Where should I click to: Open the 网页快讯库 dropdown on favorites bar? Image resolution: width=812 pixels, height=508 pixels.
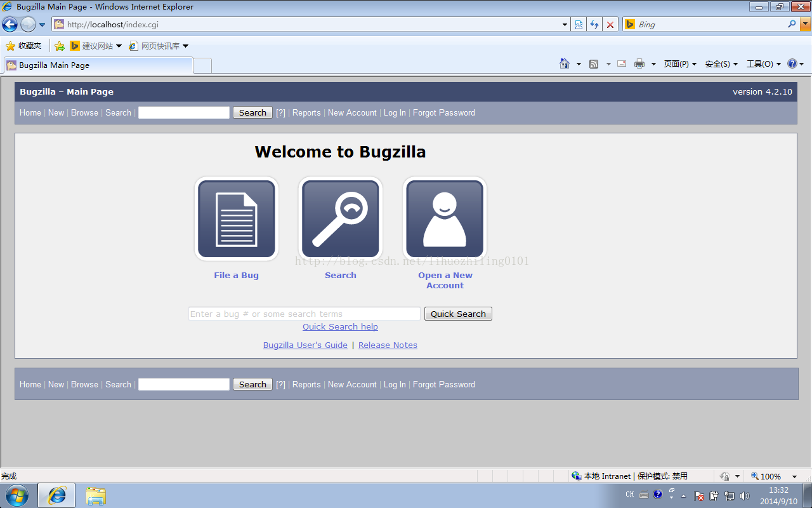tap(185, 46)
